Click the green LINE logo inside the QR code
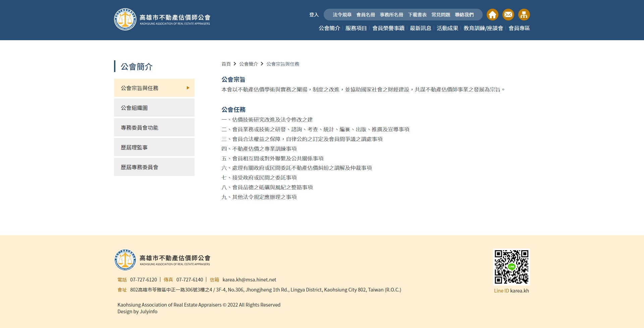Viewport: 644px width, 328px height. click(511, 267)
